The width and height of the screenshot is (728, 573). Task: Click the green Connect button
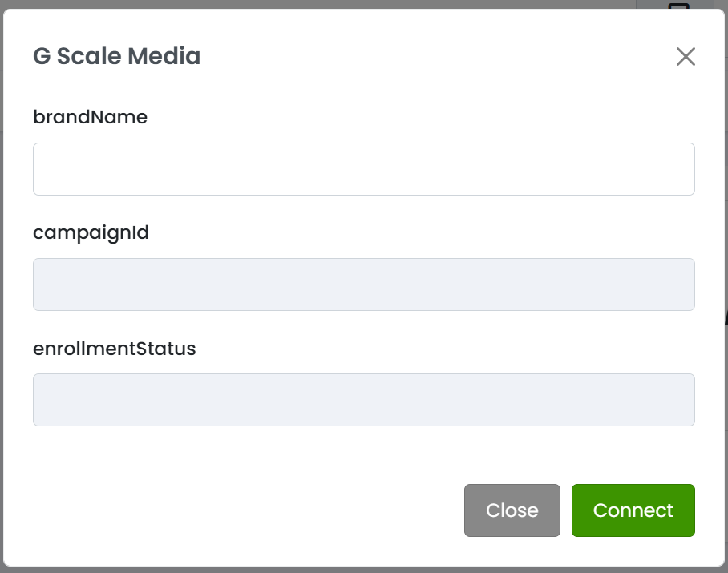[633, 510]
